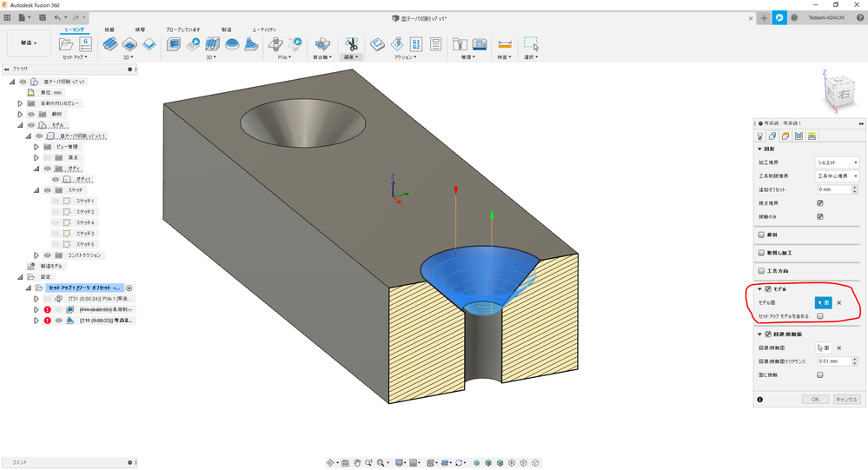Check the 面に接触 checkbox

tap(820, 374)
